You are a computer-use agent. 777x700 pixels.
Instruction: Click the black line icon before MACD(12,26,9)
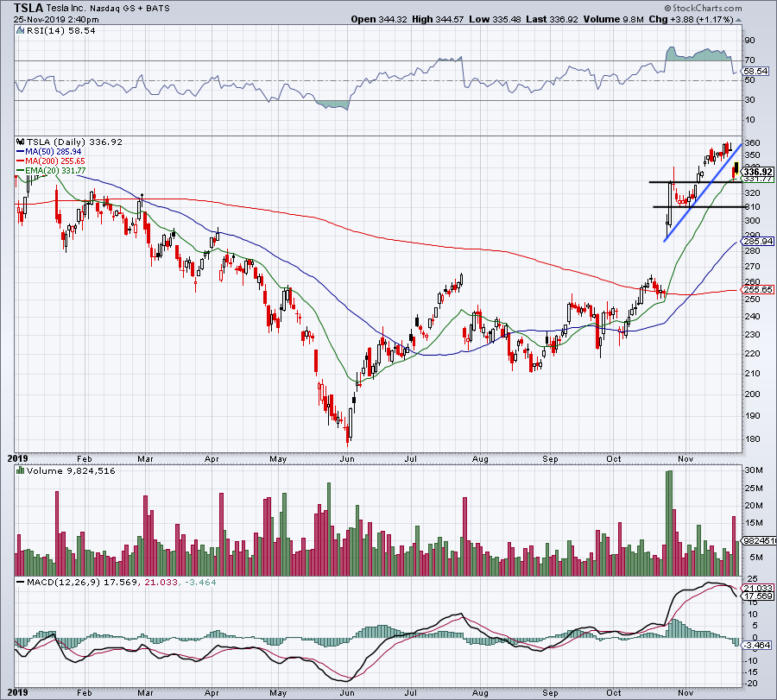[x=21, y=582]
